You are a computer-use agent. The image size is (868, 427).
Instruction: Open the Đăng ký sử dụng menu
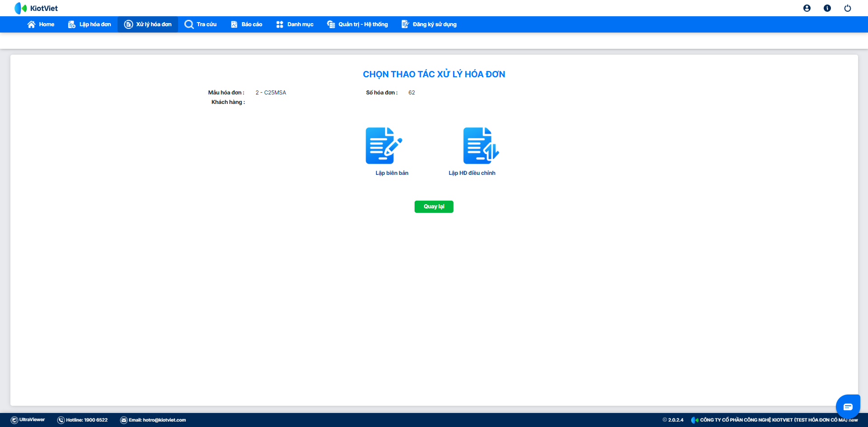(429, 24)
